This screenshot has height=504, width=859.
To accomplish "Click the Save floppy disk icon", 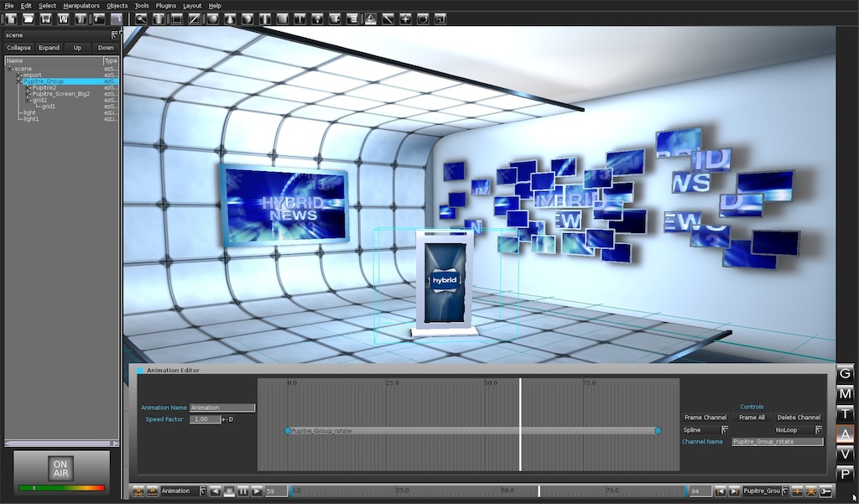I will (46, 19).
